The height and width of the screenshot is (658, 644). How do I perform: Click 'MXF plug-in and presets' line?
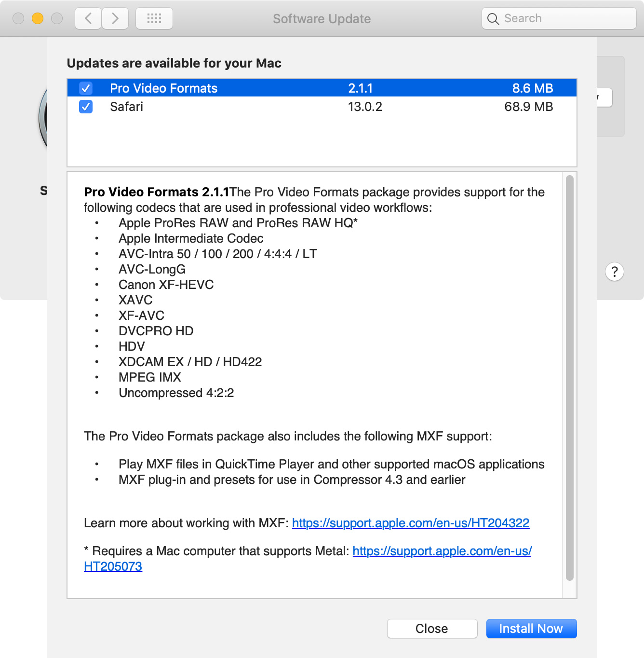coord(292,480)
